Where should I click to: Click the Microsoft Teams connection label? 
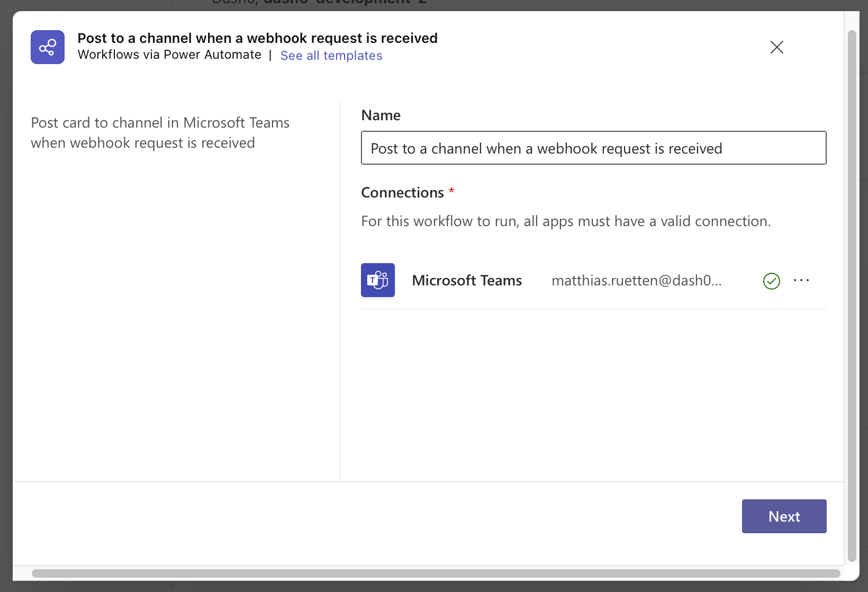click(x=466, y=281)
